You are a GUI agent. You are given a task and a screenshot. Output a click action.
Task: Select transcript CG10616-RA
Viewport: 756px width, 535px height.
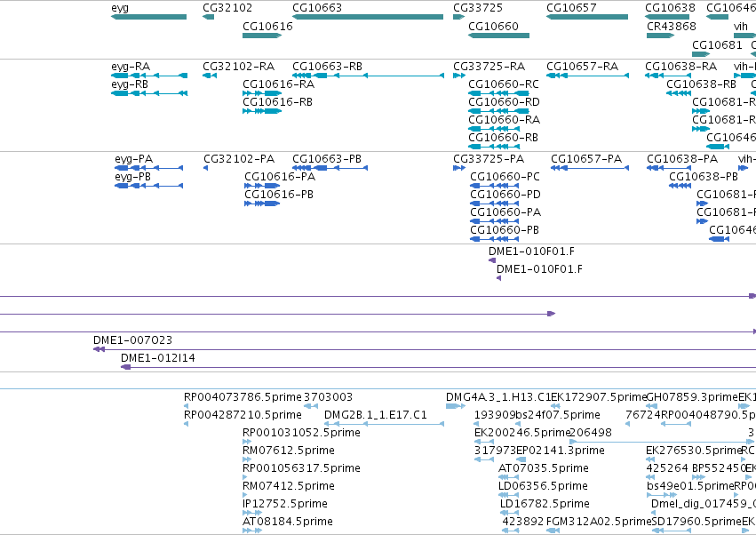(x=278, y=84)
